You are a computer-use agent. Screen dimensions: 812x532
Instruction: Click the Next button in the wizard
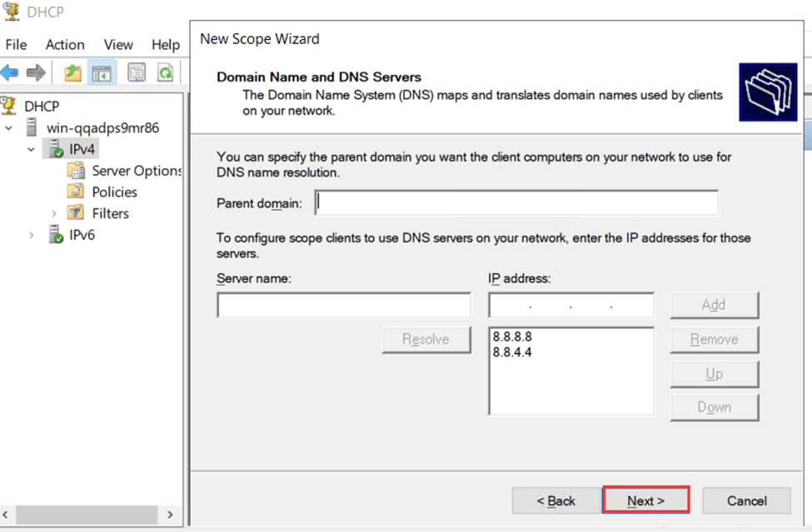pos(645,500)
